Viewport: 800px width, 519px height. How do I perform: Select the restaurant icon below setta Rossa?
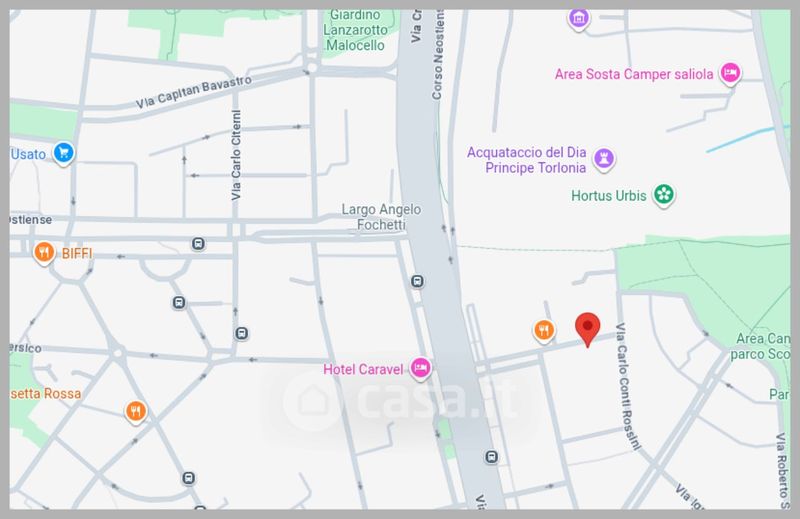[x=136, y=411]
